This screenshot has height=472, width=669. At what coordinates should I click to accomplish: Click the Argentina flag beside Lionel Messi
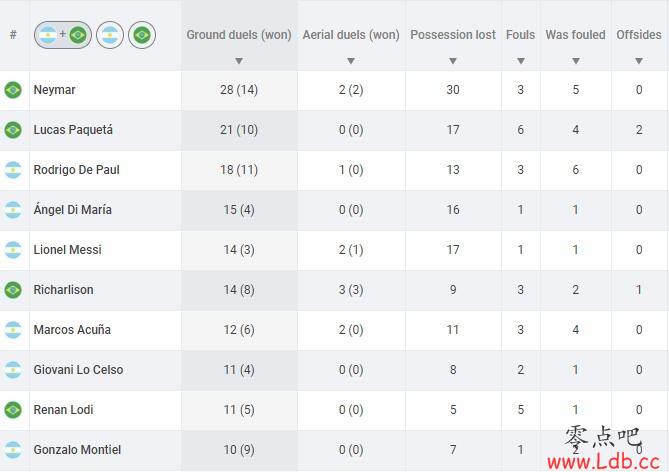[x=13, y=250]
